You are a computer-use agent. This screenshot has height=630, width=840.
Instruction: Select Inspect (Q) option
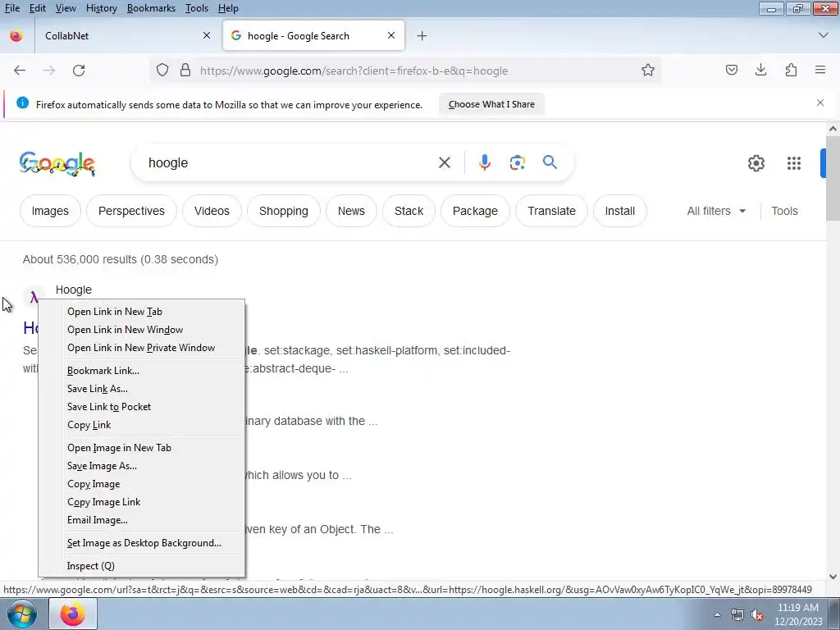coord(141,566)
